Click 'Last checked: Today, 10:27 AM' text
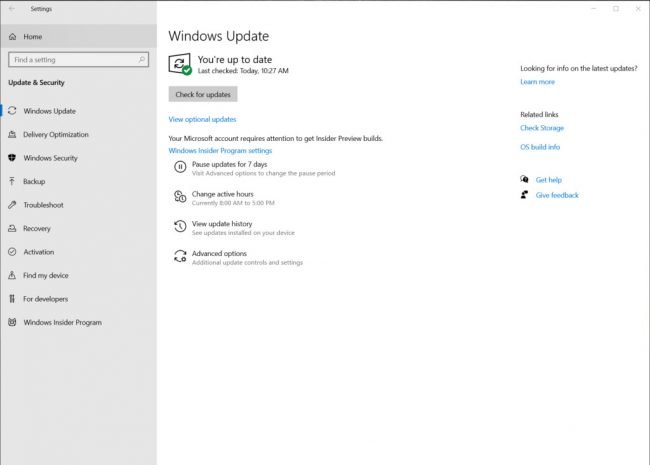This screenshot has width=650, height=465. (243, 71)
